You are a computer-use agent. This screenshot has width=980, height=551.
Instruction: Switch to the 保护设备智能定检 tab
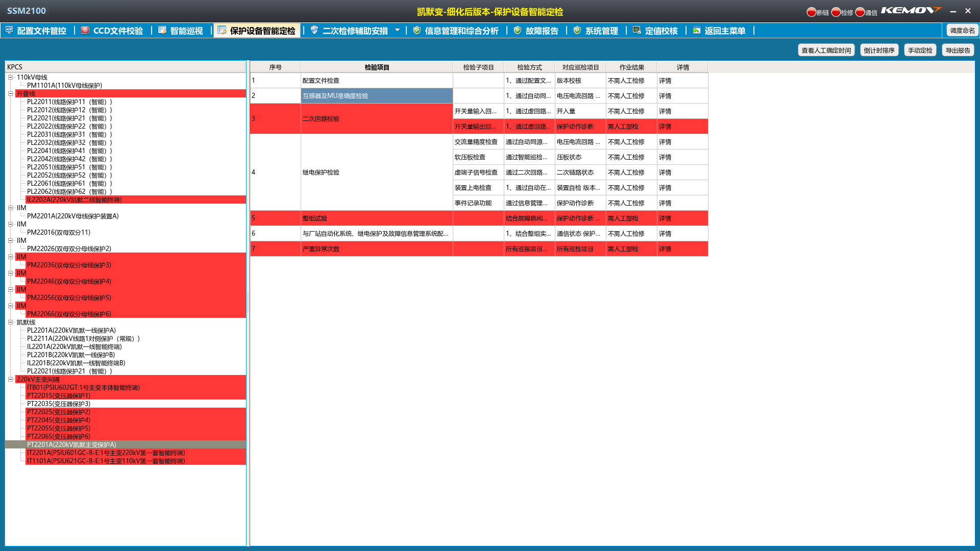coord(262,31)
